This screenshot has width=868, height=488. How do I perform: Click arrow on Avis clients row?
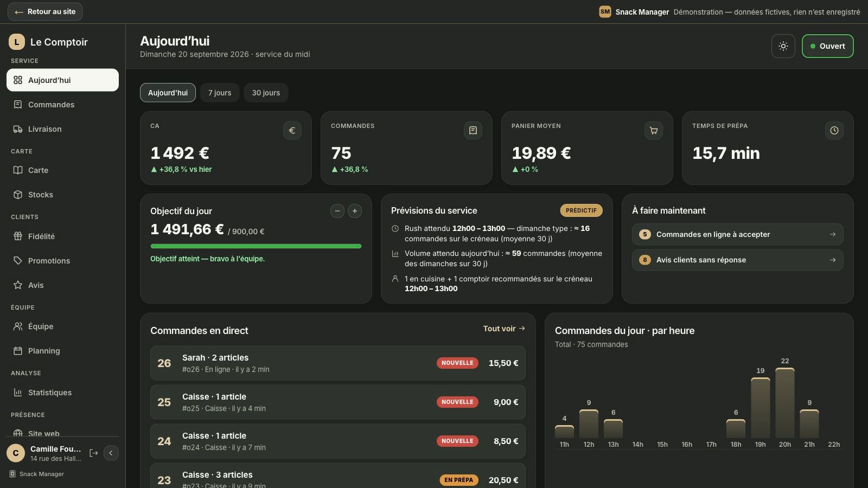[x=833, y=260]
